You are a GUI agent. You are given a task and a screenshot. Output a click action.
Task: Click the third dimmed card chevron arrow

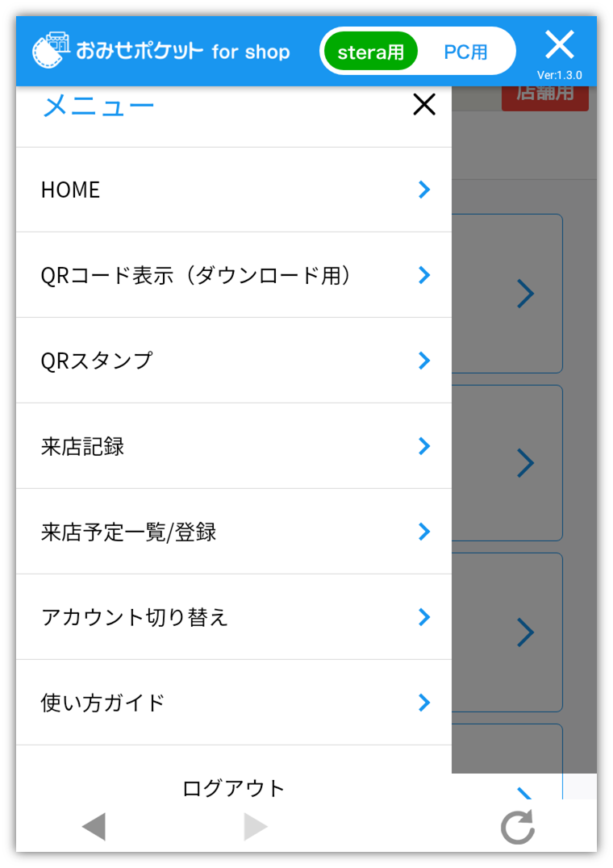point(525,632)
